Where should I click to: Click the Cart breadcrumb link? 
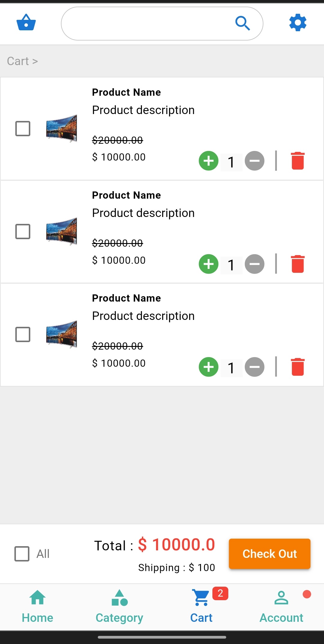pos(18,61)
